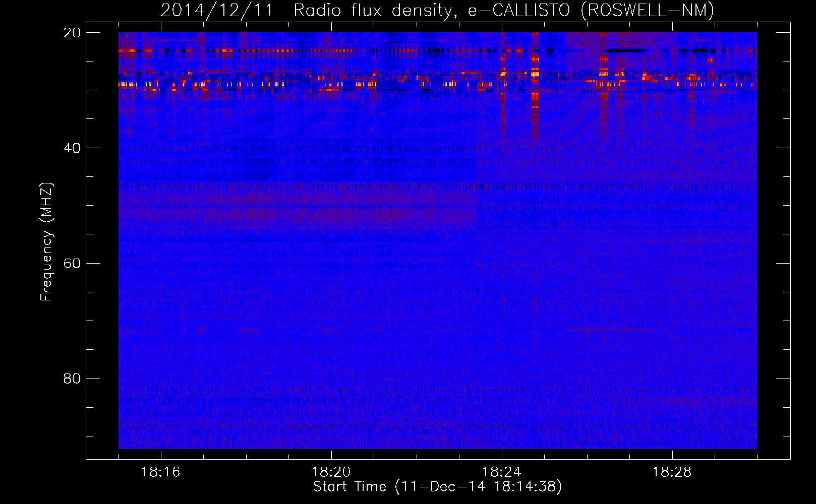Select the 18:24 time tick label
The image size is (816, 504).
(x=502, y=472)
